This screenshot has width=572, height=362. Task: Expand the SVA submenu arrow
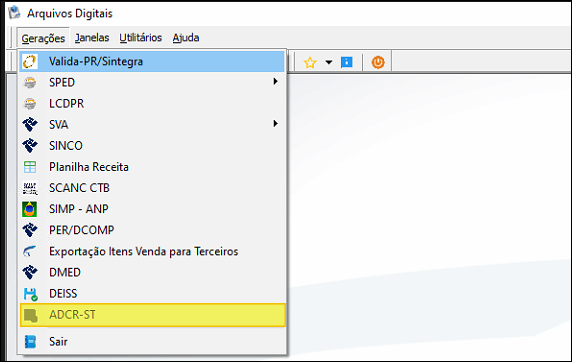[275, 124]
